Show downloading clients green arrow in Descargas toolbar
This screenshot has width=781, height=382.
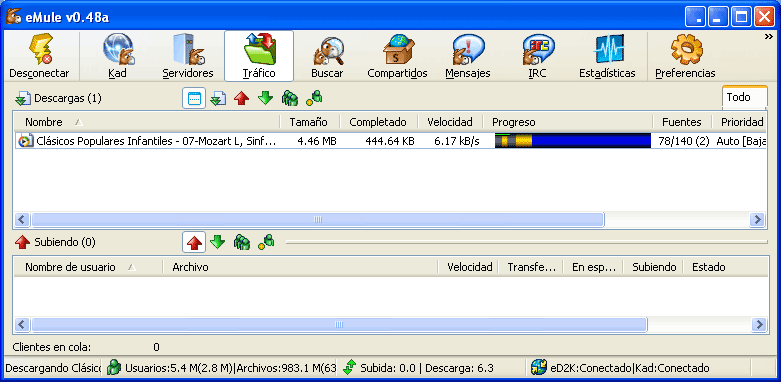265,98
